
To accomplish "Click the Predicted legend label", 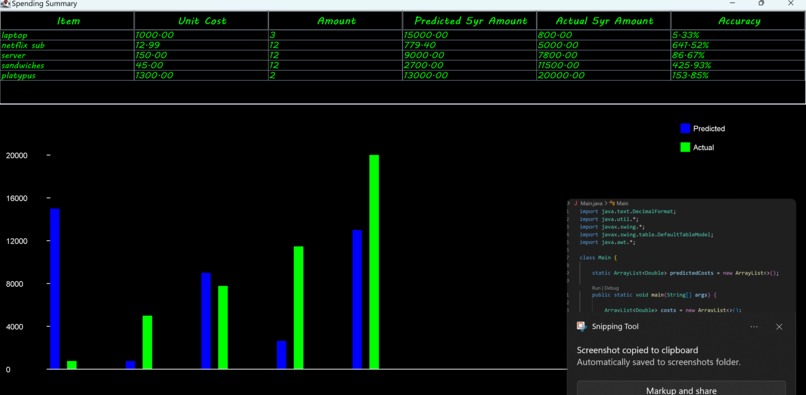I will (709, 129).
